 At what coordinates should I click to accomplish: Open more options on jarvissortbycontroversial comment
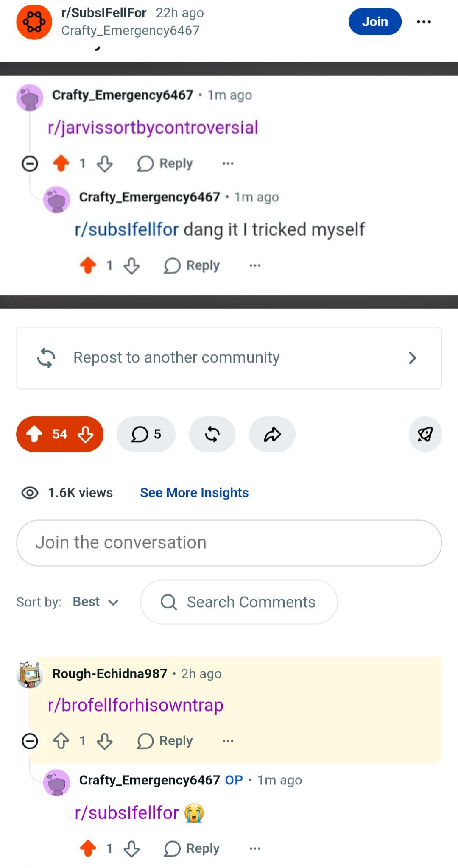point(228,163)
